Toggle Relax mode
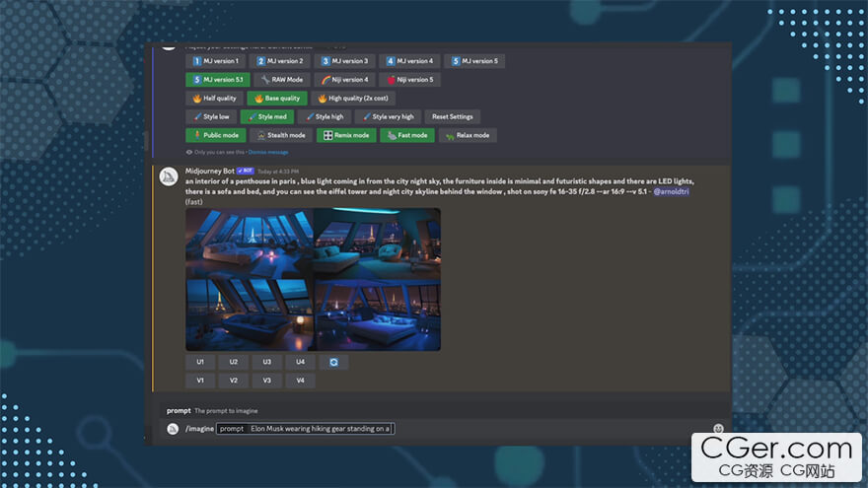The width and height of the screenshot is (868, 488). tap(468, 136)
